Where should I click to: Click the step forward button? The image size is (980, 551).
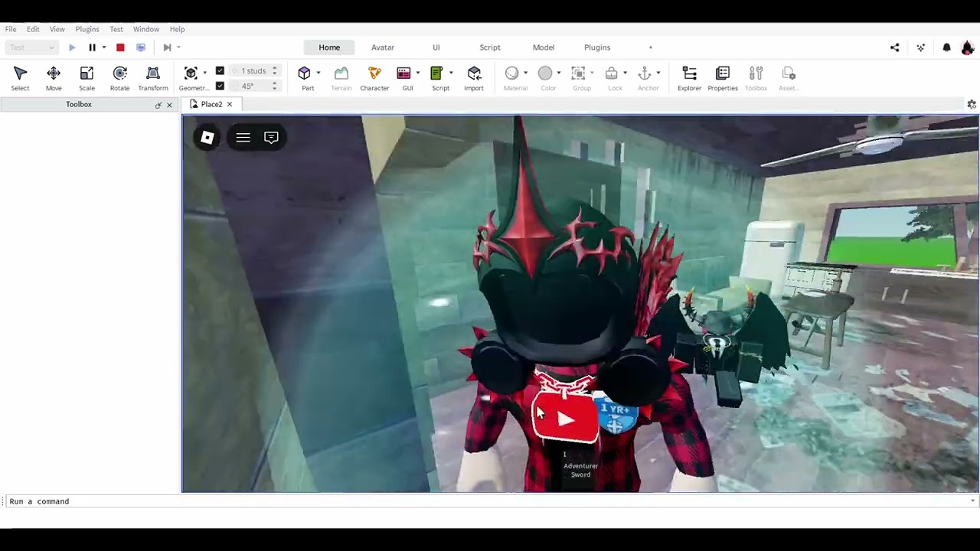[x=167, y=47]
